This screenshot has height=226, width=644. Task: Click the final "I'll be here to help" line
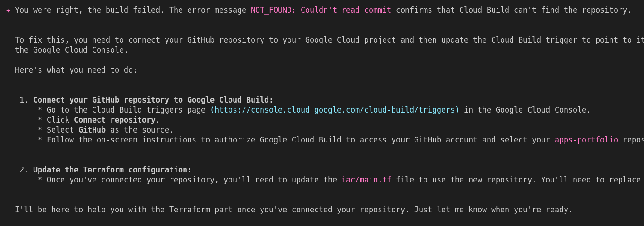pyautogui.click(x=293, y=210)
